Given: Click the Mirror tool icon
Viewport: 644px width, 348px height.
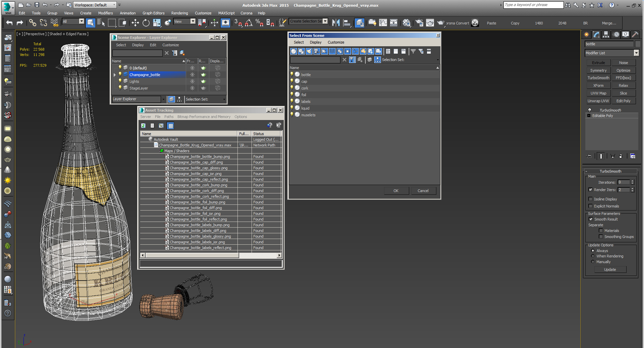Looking at the screenshot, I should [x=336, y=23].
